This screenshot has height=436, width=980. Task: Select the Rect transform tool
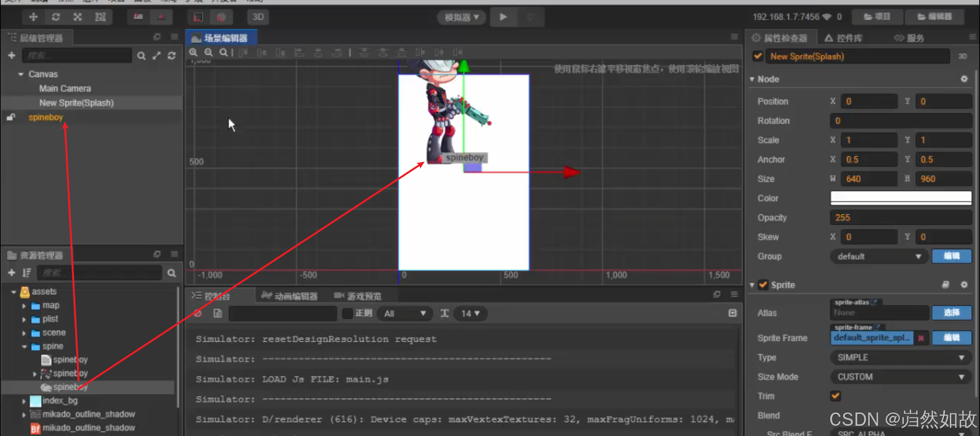pyautogui.click(x=100, y=17)
